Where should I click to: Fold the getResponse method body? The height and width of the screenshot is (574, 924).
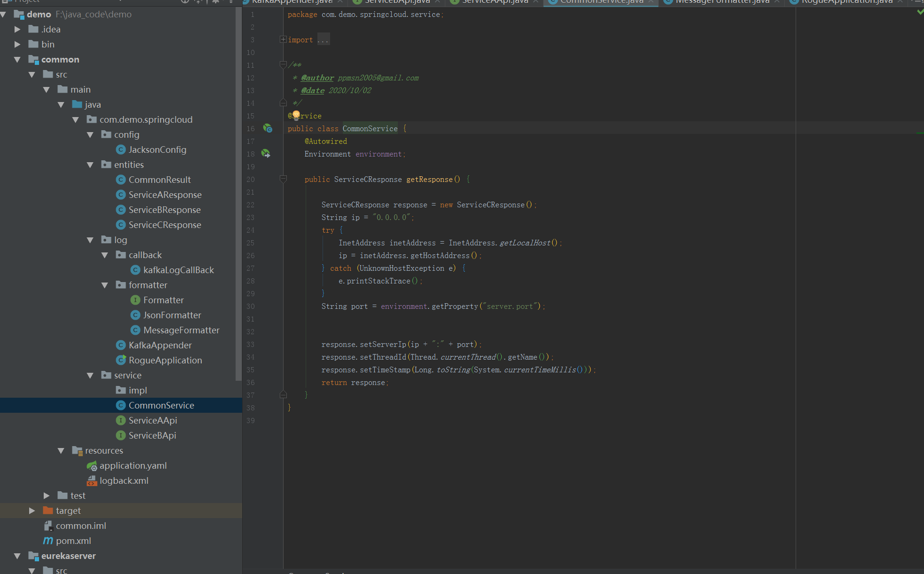(283, 179)
